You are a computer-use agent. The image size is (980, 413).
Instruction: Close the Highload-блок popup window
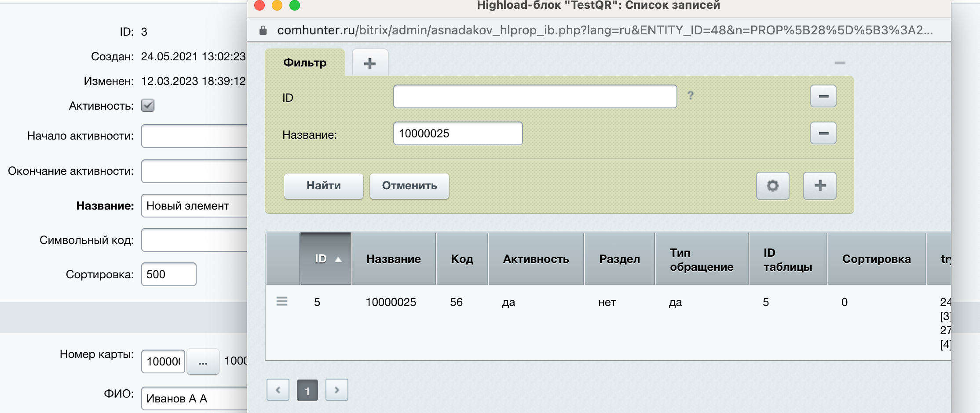coord(260,5)
